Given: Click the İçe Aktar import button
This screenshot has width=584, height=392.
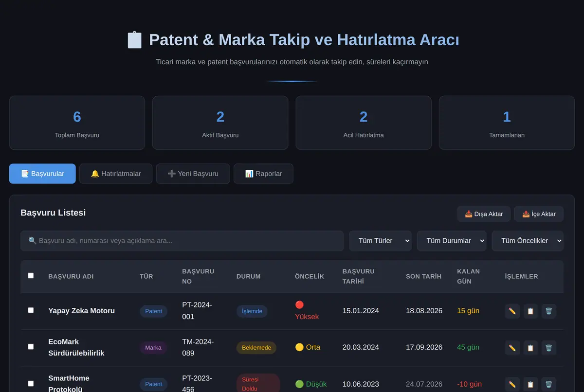Looking at the screenshot, I should click(539, 214).
